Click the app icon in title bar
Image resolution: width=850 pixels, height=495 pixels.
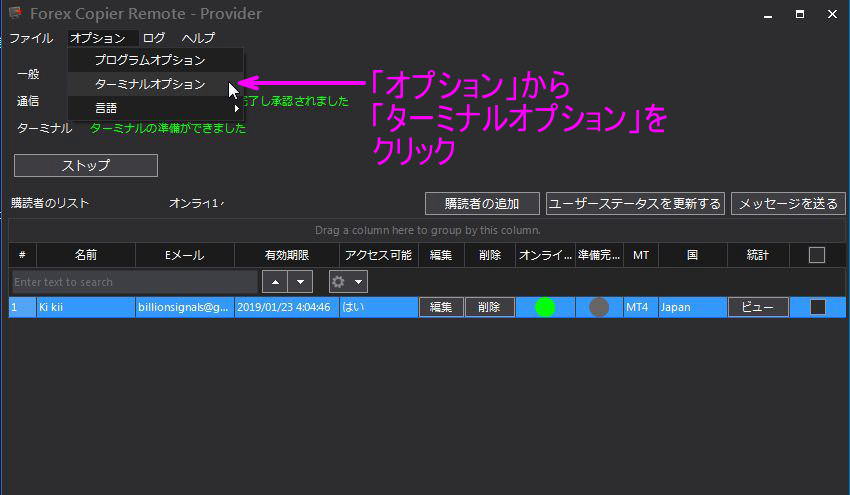pyautogui.click(x=15, y=13)
